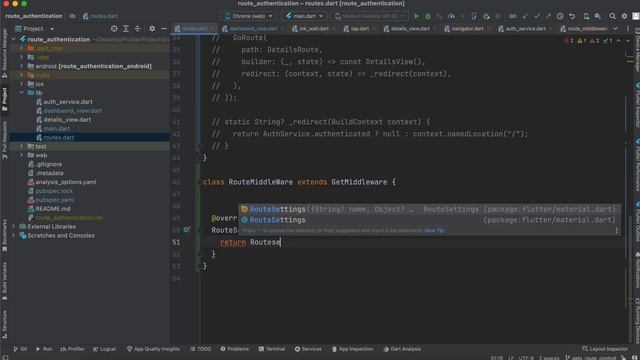Open the Logcat tool window
The height and width of the screenshot is (360, 640).
[104, 349]
